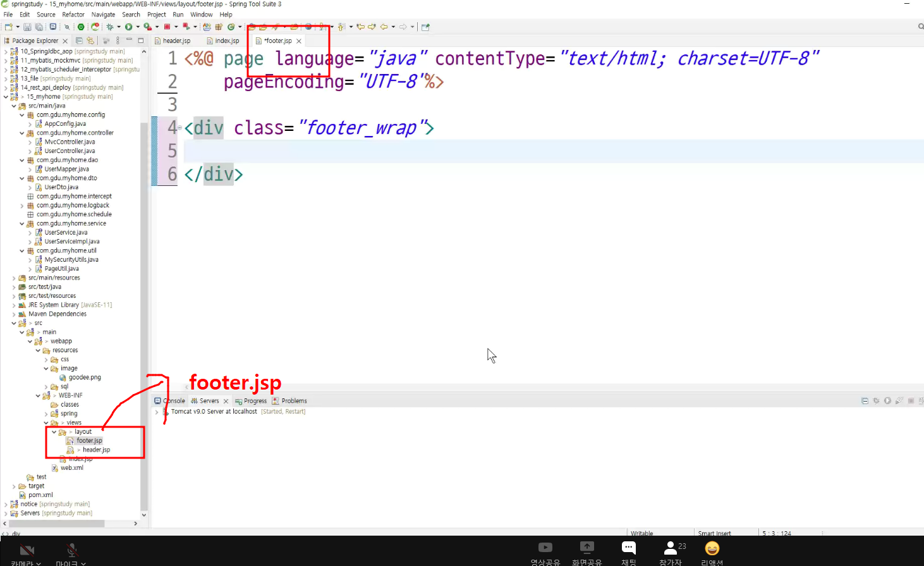Open the chat icon in bottom bar
This screenshot has height=566, width=924.
629,548
